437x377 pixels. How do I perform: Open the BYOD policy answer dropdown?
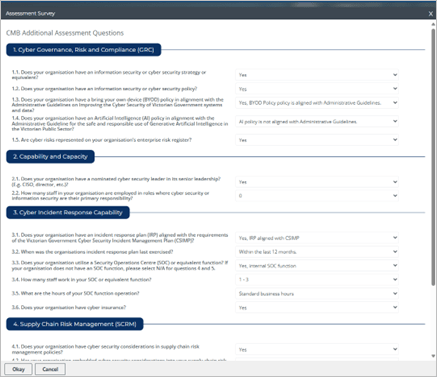(317, 103)
